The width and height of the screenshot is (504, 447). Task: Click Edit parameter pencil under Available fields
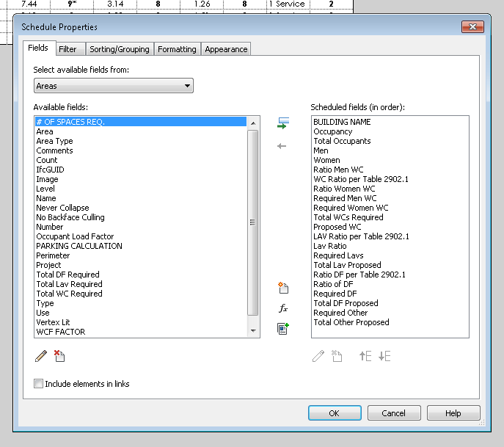tap(41, 356)
